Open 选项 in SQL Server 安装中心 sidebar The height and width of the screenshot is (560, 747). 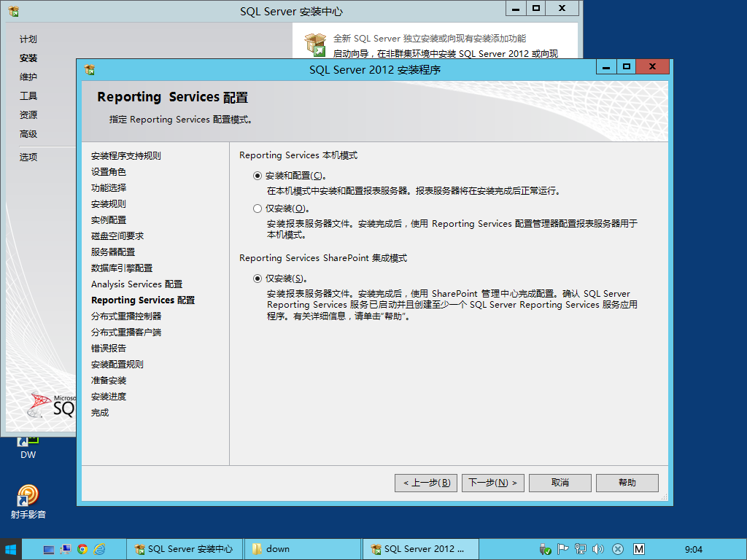28,157
